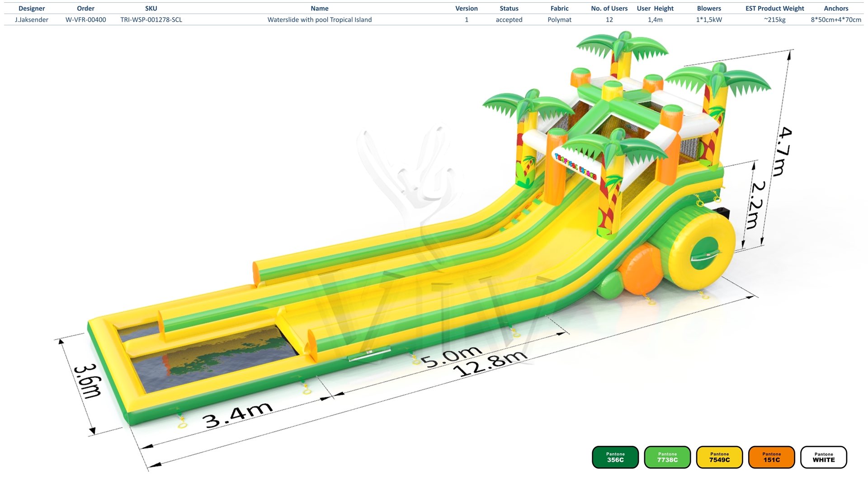The height and width of the screenshot is (488, 868).
Task: Select the 1*1,5kW blowers value
Action: (709, 19)
